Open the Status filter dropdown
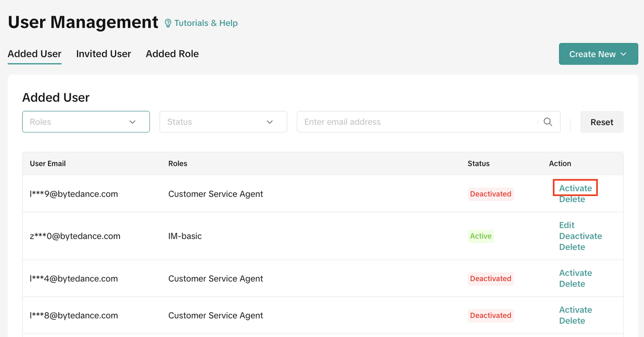The height and width of the screenshot is (337, 644). click(223, 122)
